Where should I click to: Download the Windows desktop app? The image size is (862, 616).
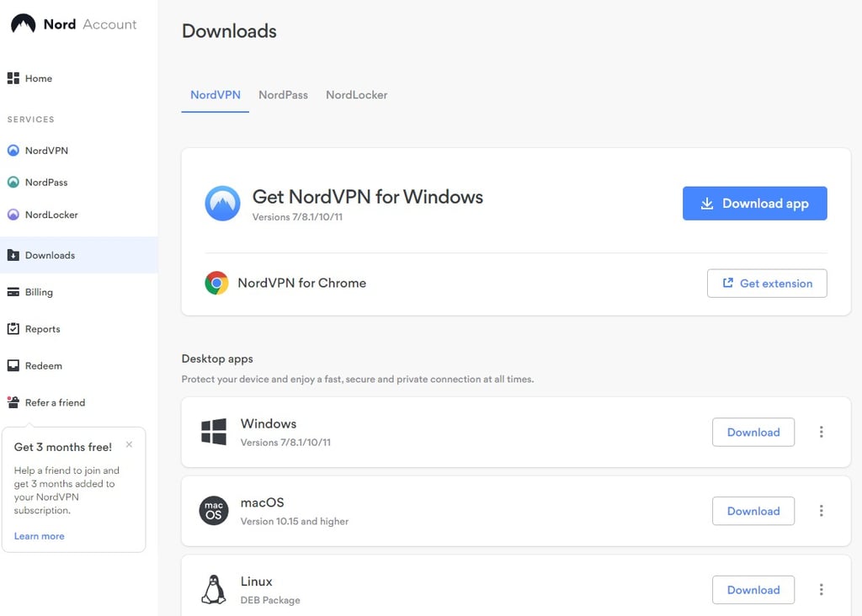click(x=753, y=432)
